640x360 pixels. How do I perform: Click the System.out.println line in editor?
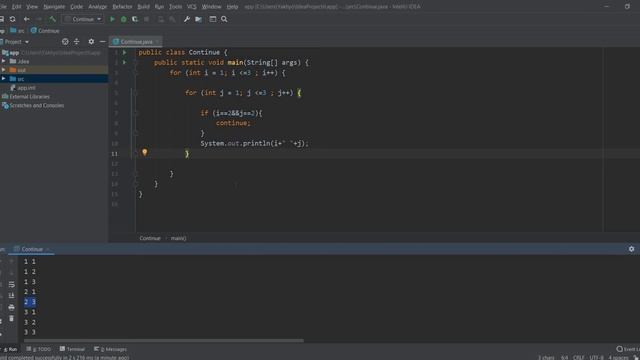[x=254, y=143]
